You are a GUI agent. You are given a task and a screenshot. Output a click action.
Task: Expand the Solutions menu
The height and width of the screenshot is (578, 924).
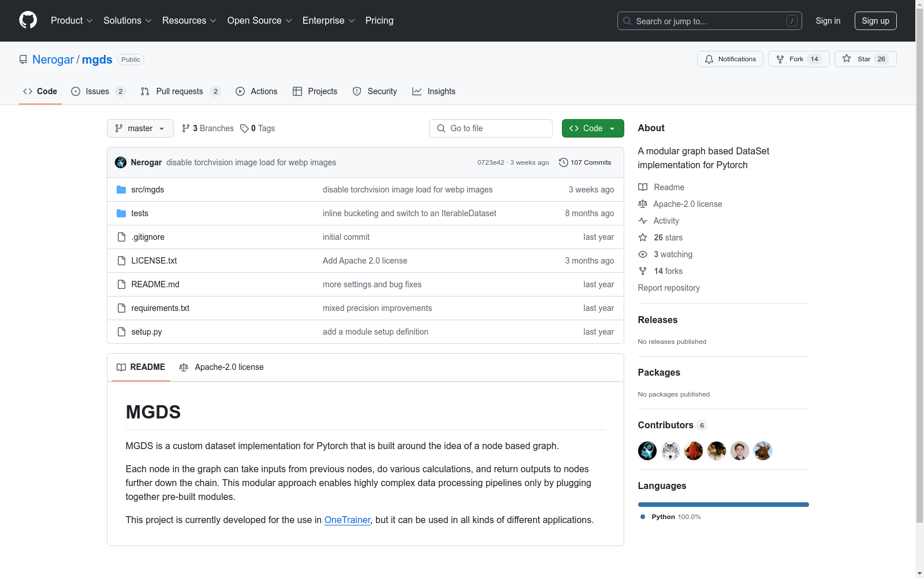click(128, 21)
